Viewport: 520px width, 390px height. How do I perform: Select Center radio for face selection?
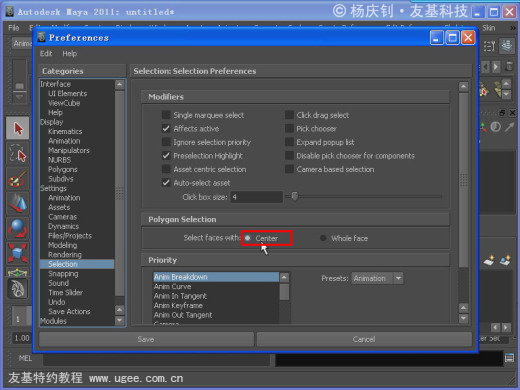248,238
